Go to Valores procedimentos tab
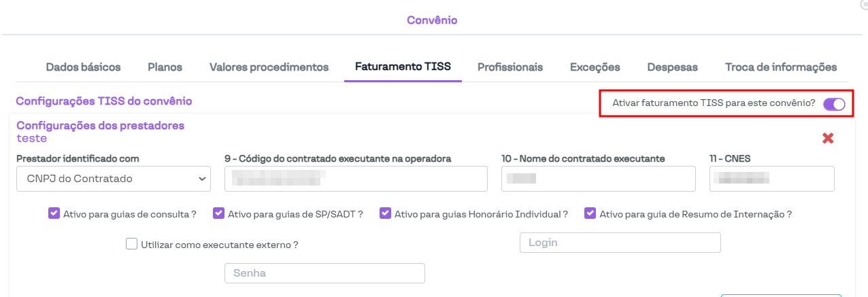This screenshot has height=297, width=868. click(269, 67)
